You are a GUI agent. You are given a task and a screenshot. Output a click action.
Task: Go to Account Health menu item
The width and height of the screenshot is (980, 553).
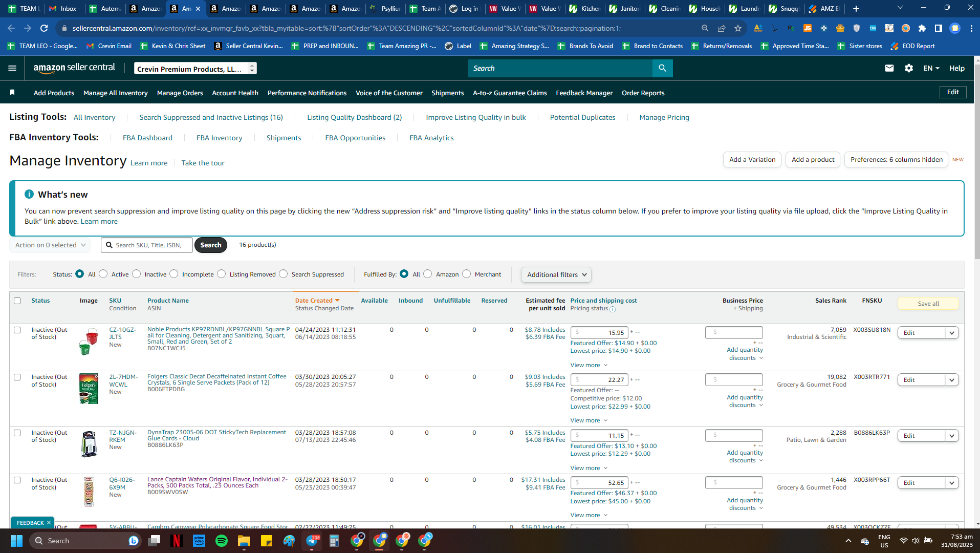(235, 93)
